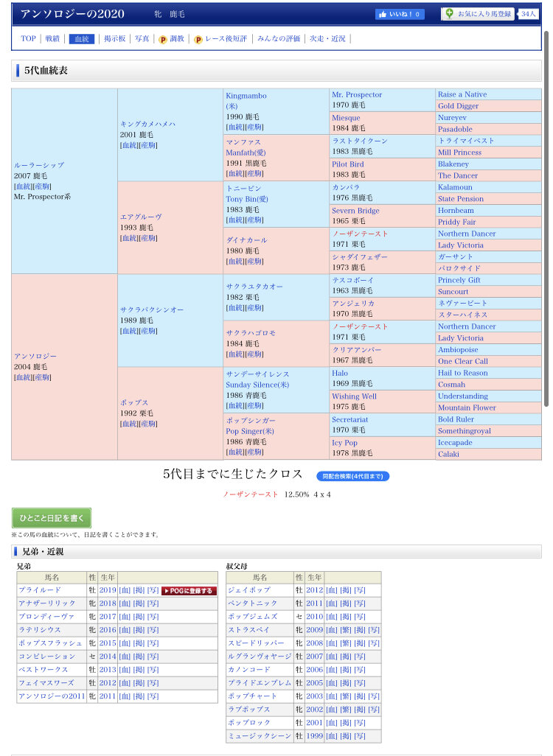Click [掲] link in ジェイポップ row
This screenshot has width=553, height=756.
(346, 590)
